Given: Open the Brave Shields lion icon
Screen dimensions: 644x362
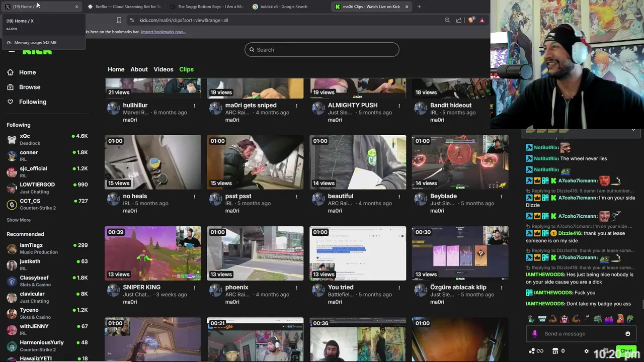Looking at the screenshot, I should pyautogui.click(x=471, y=20).
